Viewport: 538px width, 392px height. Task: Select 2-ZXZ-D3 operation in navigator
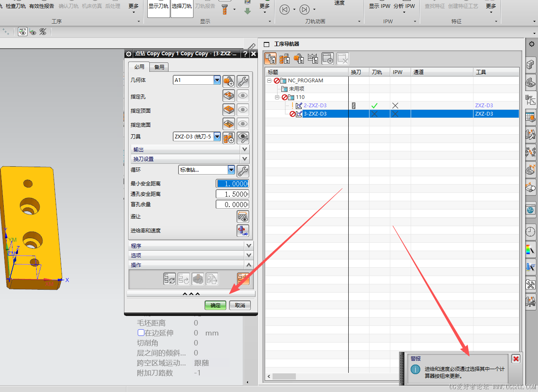point(315,106)
